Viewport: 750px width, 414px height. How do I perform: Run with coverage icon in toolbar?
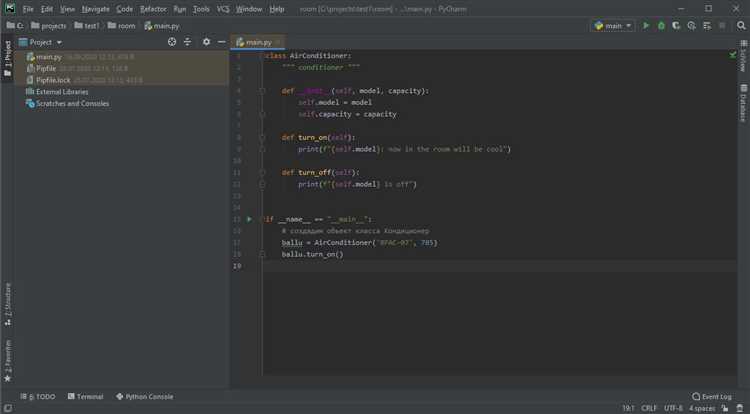[x=676, y=26]
